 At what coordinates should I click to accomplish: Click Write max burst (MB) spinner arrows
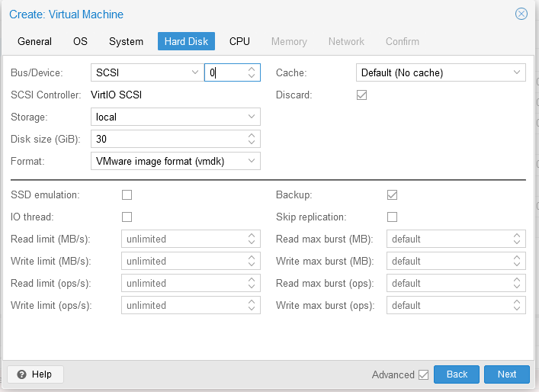pyautogui.click(x=517, y=261)
